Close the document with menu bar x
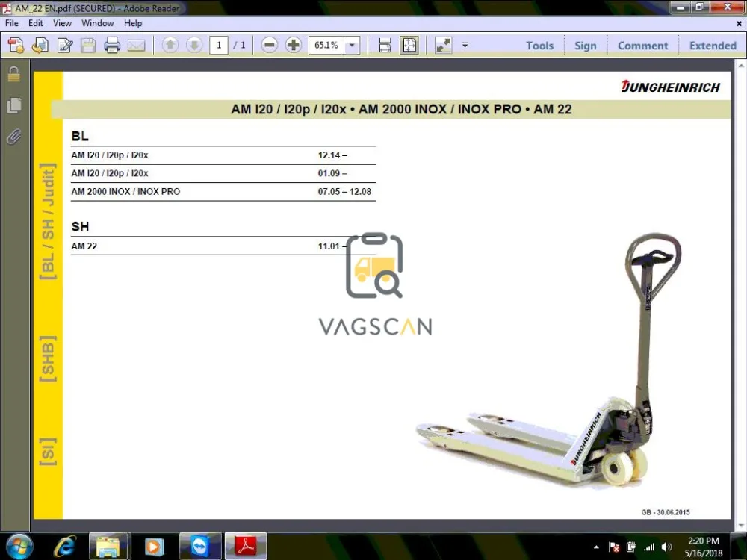 click(739, 23)
